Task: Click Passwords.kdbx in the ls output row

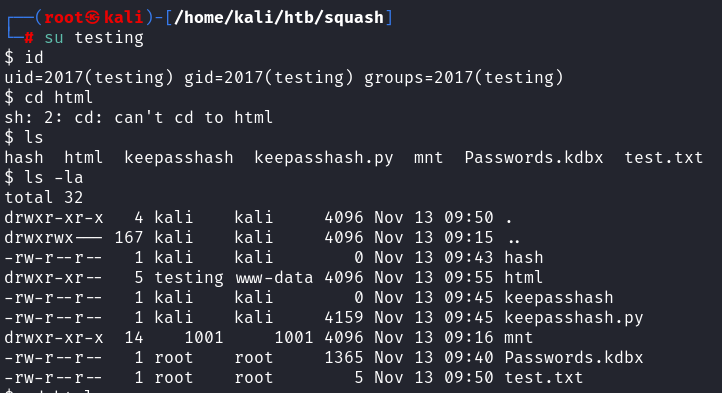Action: [x=533, y=158]
